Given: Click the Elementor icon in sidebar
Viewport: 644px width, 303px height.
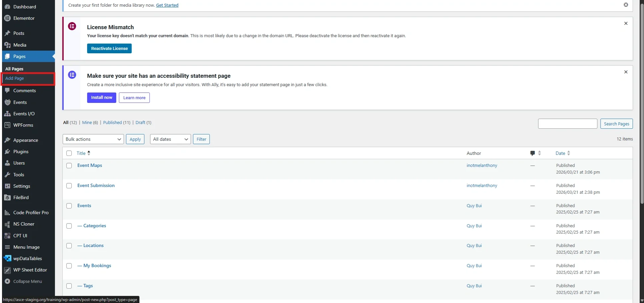Looking at the screenshot, I should point(7,18).
